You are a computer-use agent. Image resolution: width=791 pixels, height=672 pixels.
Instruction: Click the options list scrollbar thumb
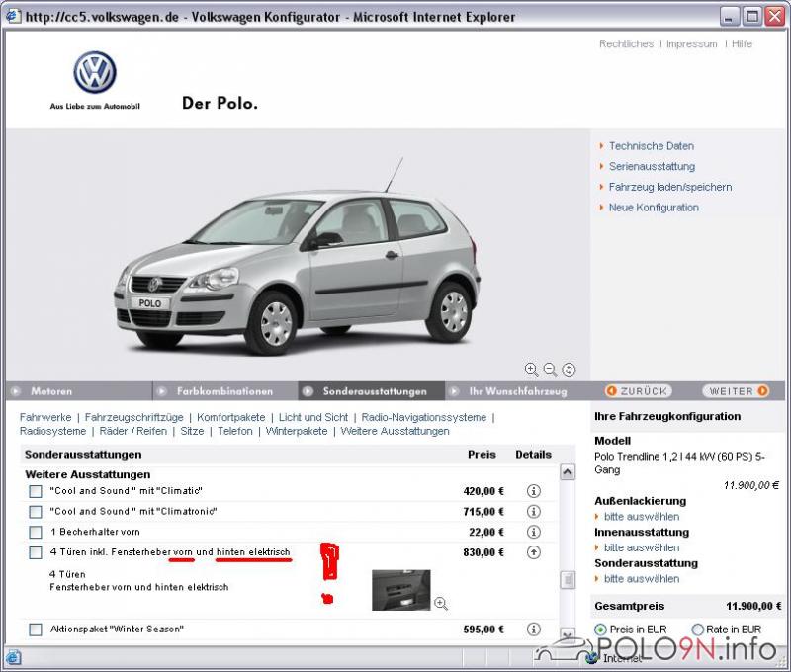(568, 580)
